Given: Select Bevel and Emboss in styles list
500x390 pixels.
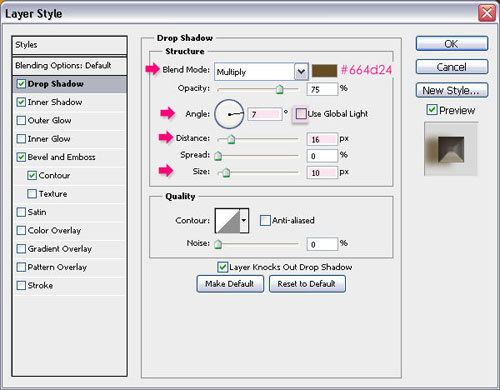Looking at the screenshot, I should (61, 157).
